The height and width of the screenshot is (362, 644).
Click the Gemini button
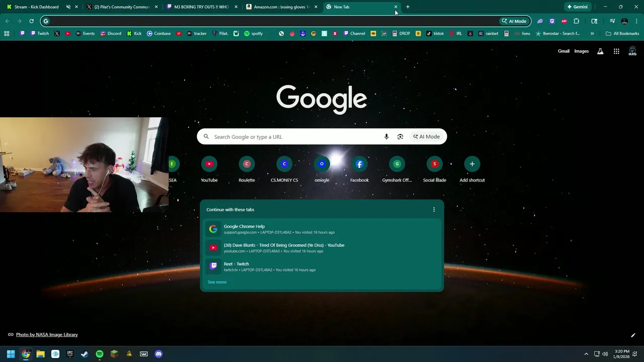[x=577, y=7]
